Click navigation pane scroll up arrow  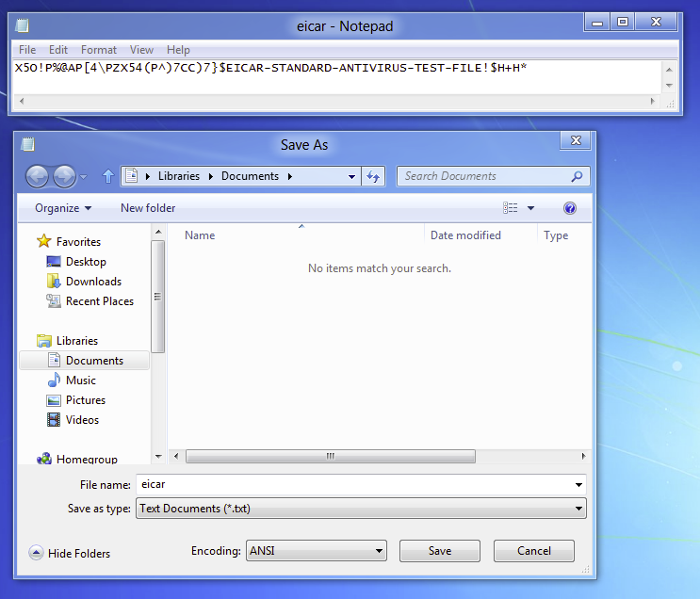coord(158,232)
